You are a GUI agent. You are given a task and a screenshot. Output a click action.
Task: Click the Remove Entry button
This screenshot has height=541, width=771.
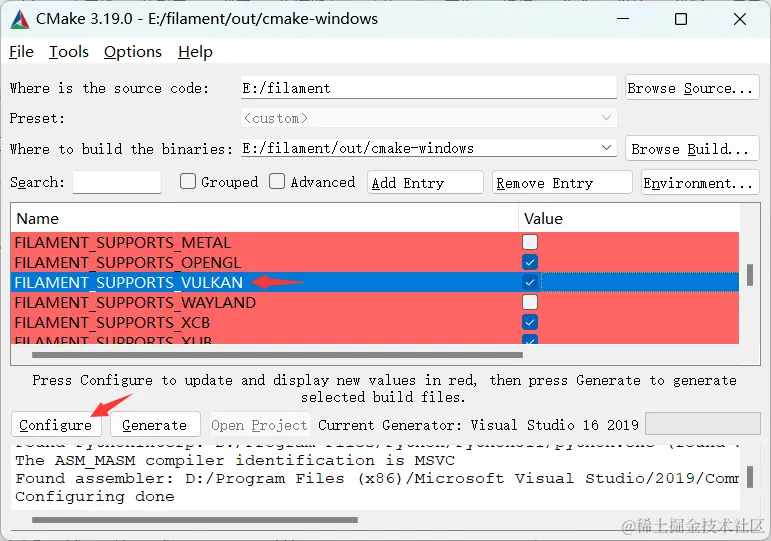tap(562, 182)
